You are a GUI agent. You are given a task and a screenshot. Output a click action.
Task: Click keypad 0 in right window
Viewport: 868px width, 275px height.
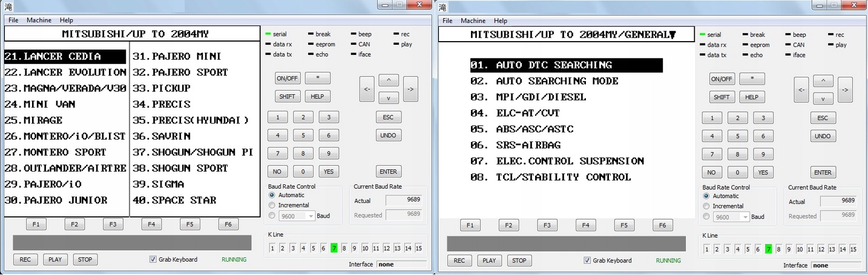[738, 172]
